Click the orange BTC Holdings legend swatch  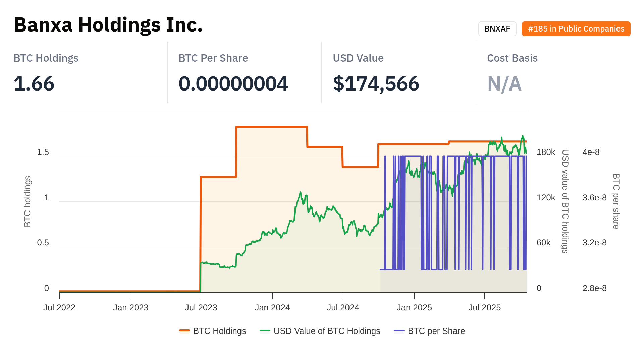184,331
